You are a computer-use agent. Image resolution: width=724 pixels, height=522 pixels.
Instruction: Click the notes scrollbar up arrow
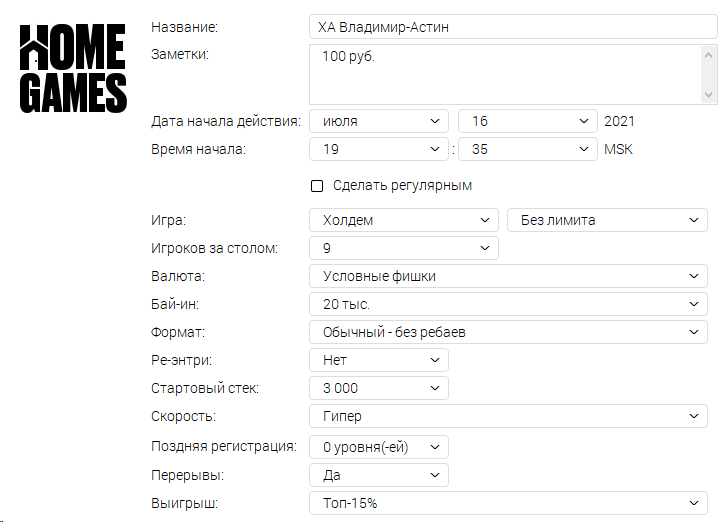(x=708, y=55)
